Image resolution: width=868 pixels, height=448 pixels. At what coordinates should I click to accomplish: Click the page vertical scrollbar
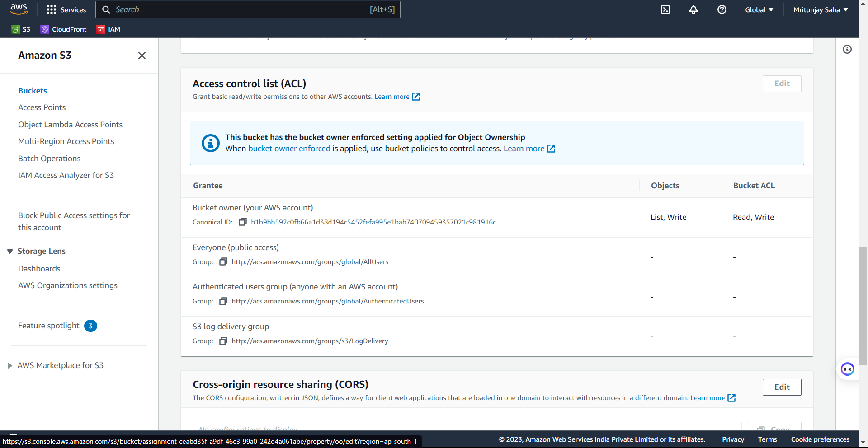863,306
